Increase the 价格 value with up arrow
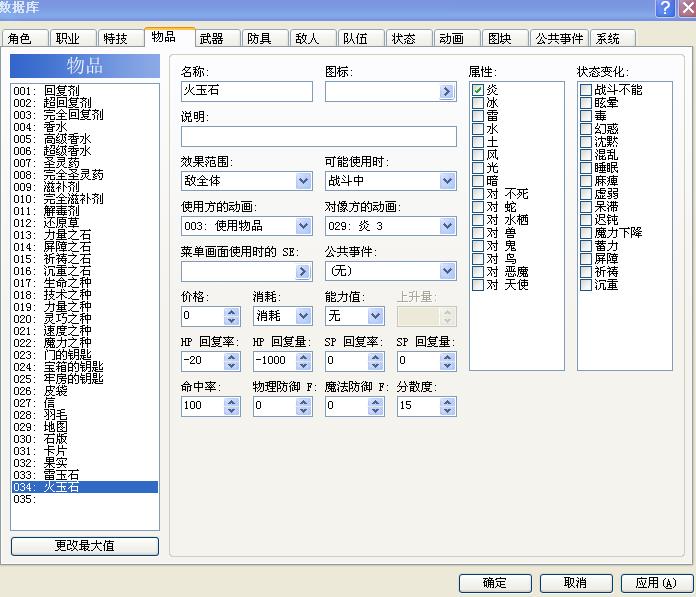 point(231,312)
